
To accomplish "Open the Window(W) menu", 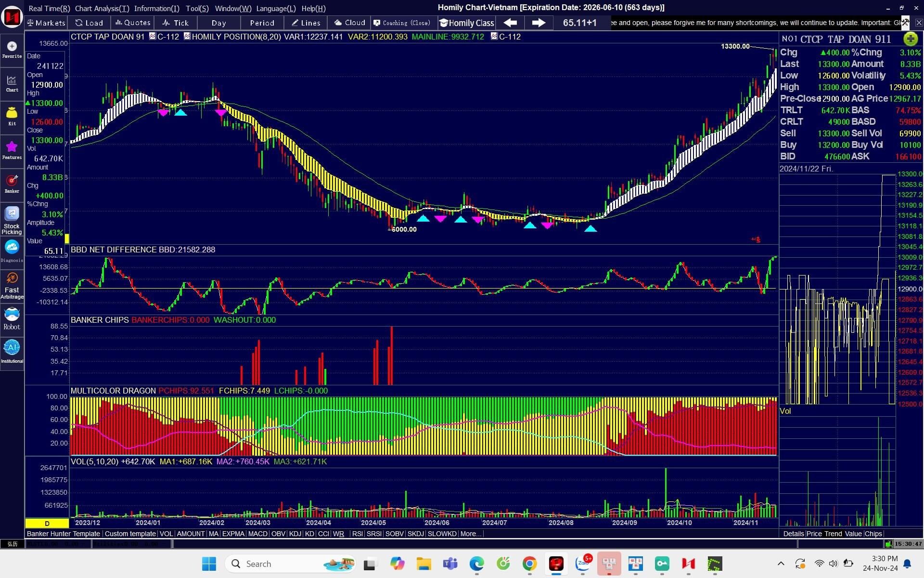I will [233, 8].
